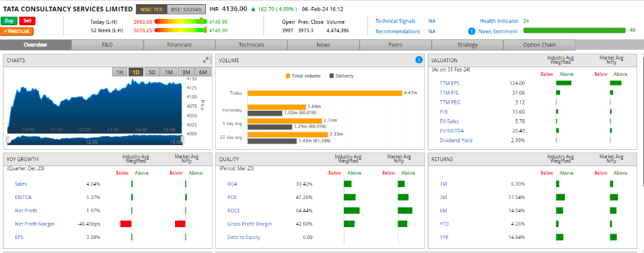The height and width of the screenshot is (253, 644).
Task: Click the TTM EPS valuation link
Action: coord(449,83)
